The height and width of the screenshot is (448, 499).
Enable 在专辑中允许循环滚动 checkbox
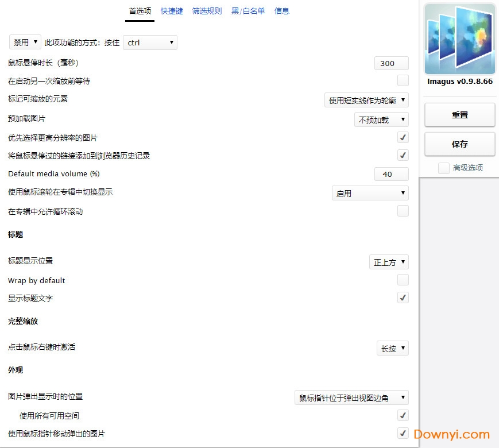tap(403, 211)
